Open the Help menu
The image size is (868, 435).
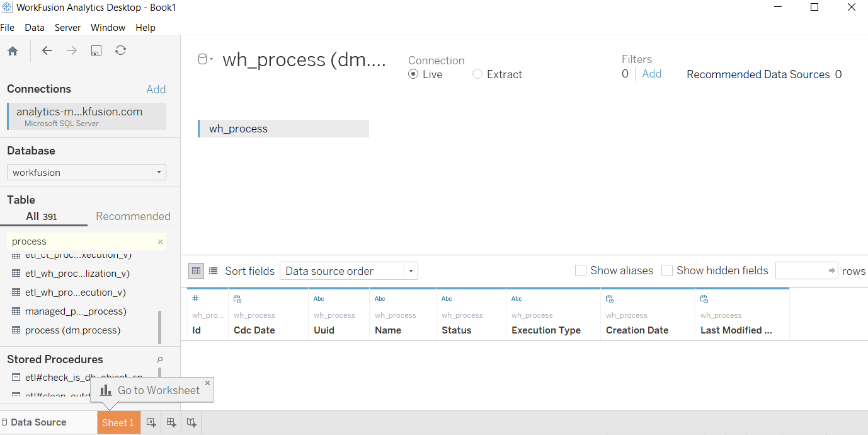point(146,28)
